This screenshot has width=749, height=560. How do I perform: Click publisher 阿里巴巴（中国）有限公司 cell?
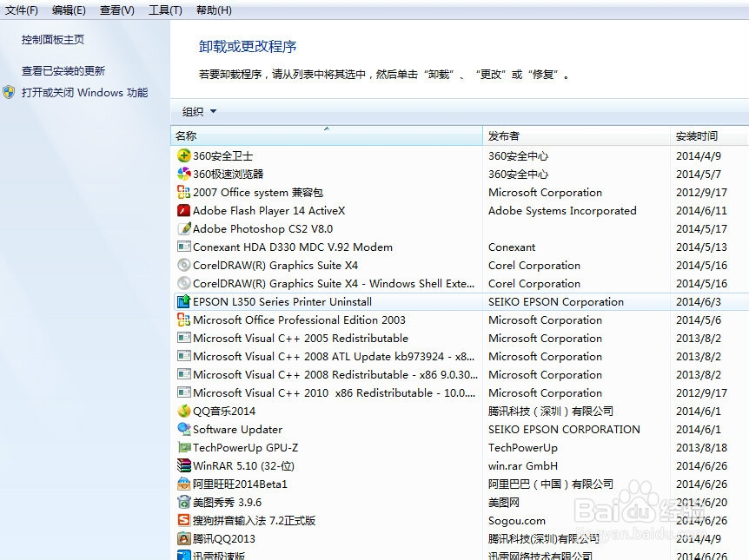(551, 484)
